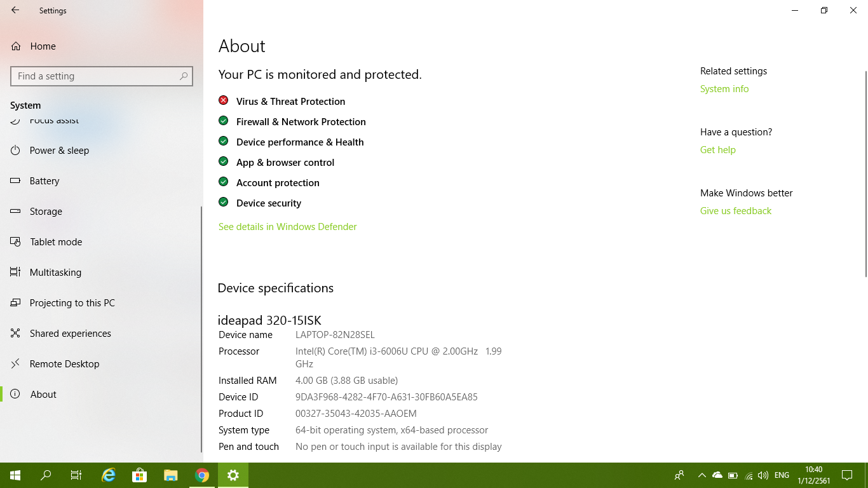Click the Device security text
Image resolution: width=868 pixels, height=488 pixels.
point(269,203)
